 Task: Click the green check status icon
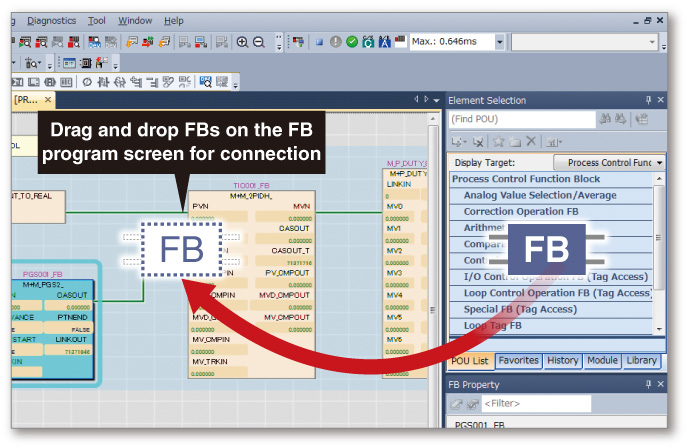352,41
